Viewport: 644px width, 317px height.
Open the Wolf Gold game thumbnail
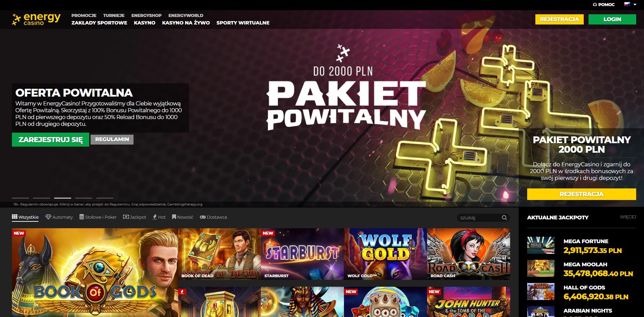tap(385, 254)
